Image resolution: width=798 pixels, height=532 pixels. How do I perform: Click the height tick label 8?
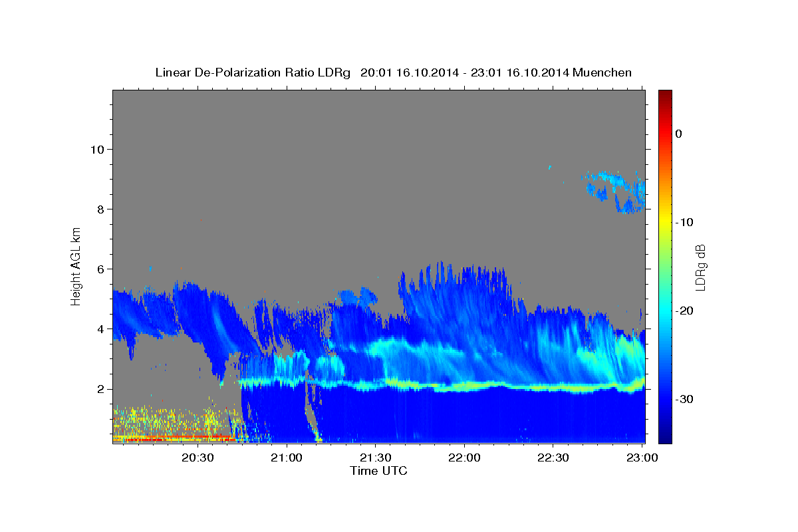[x=100, y=209]
